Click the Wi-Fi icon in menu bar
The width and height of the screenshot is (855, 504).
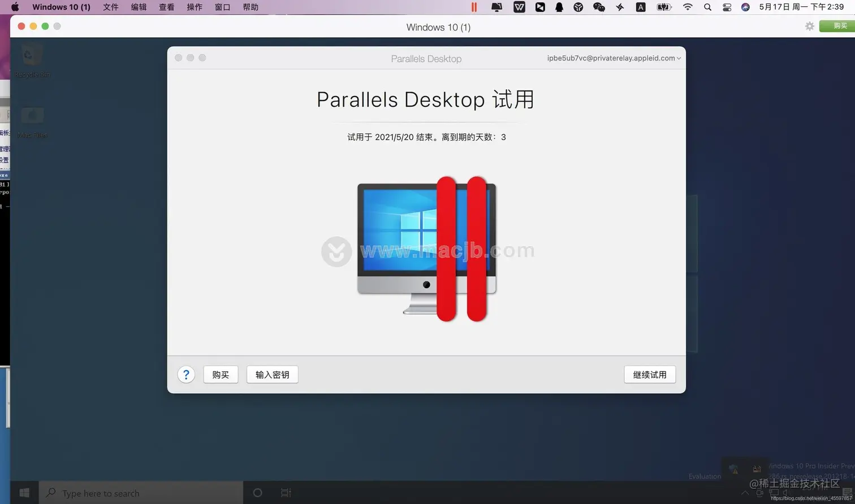click(x=688, y=7)
